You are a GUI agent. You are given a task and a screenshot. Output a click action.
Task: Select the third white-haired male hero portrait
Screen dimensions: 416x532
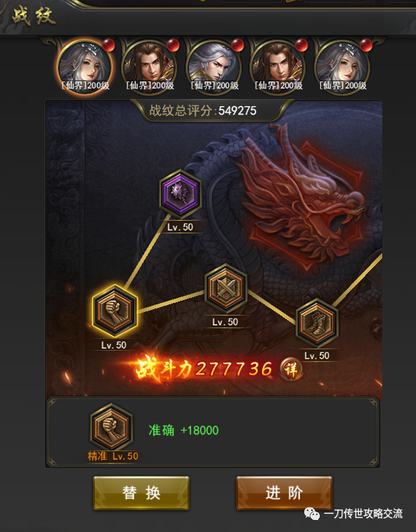[214, 66]
